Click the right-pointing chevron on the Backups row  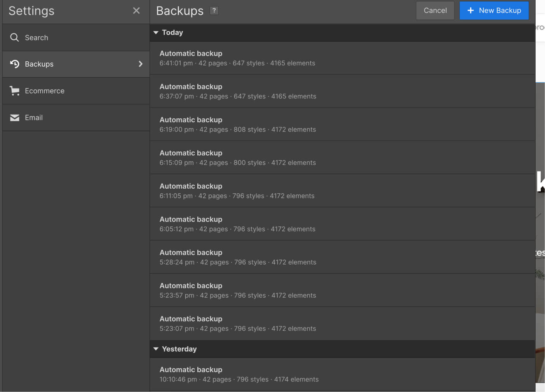coord(141,64)
